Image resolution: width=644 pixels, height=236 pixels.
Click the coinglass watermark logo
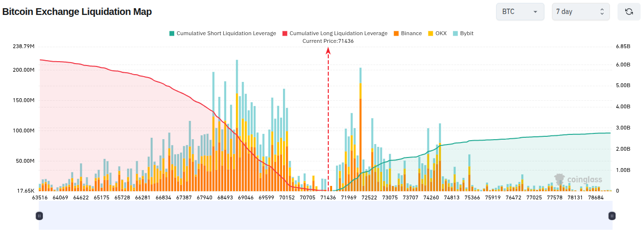(578, 180)
